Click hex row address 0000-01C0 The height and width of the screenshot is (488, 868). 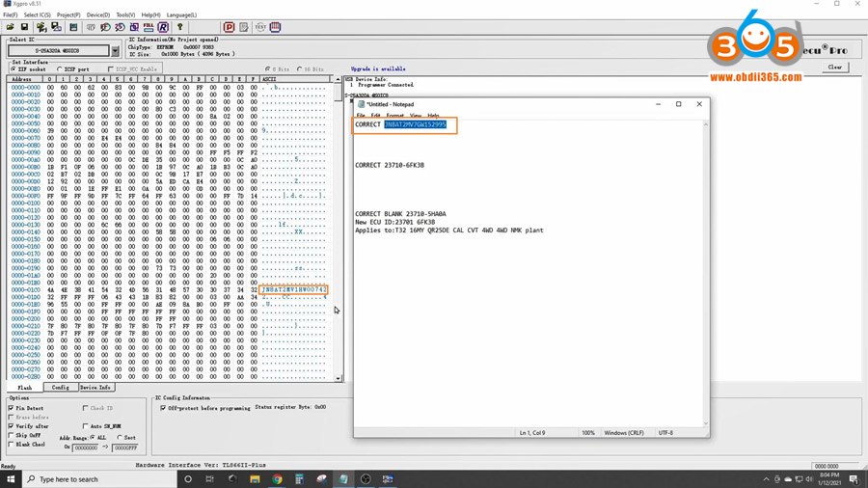(x=25, y=290)
